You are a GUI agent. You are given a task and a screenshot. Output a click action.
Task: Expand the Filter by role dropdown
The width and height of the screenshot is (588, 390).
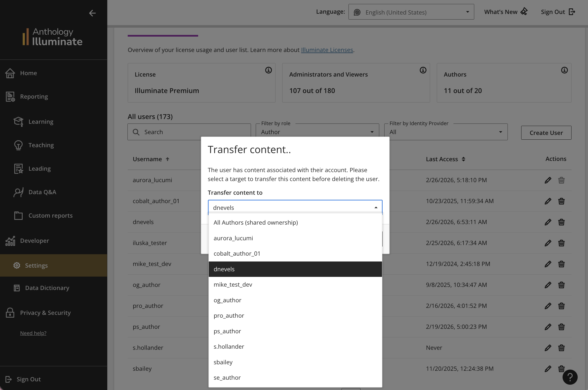(x=317, y=132)
